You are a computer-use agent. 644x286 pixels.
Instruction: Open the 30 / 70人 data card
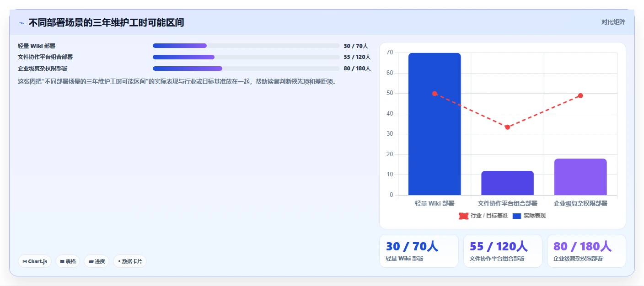pos(419,251)
